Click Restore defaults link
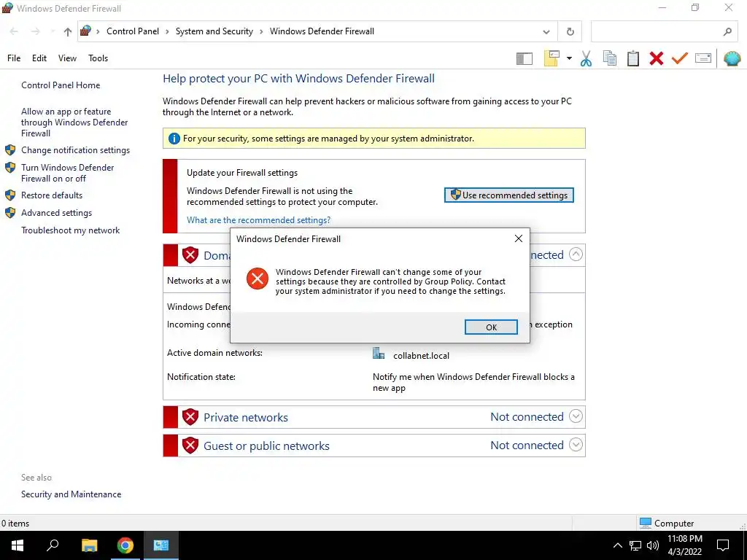 pos(52,195)
